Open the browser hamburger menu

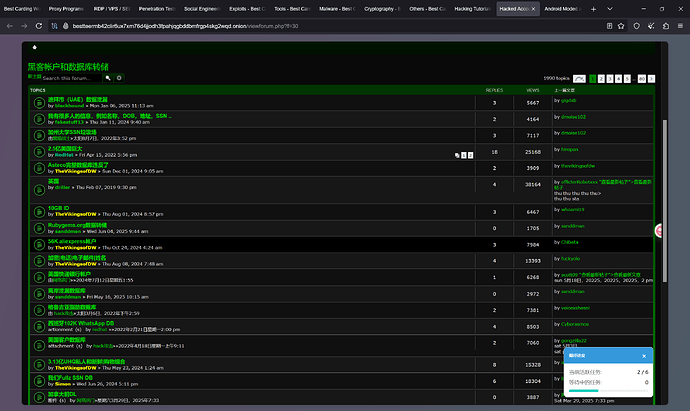coord(680,26)
